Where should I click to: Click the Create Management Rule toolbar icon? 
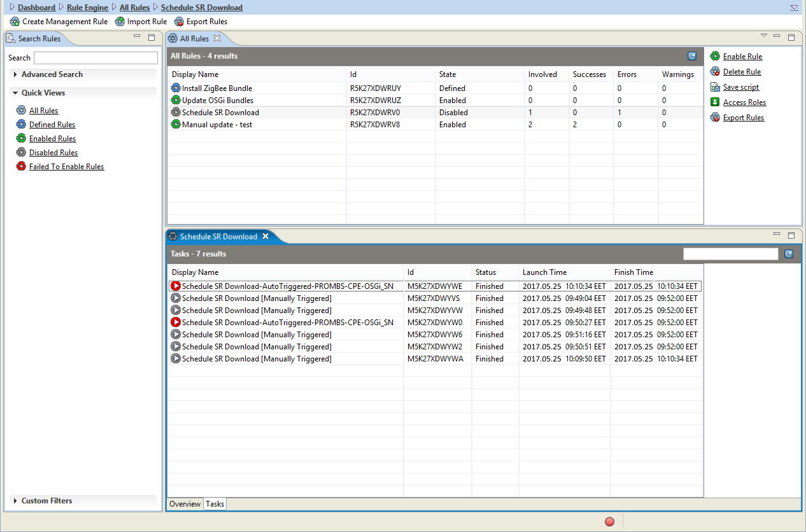coord(15,22)
